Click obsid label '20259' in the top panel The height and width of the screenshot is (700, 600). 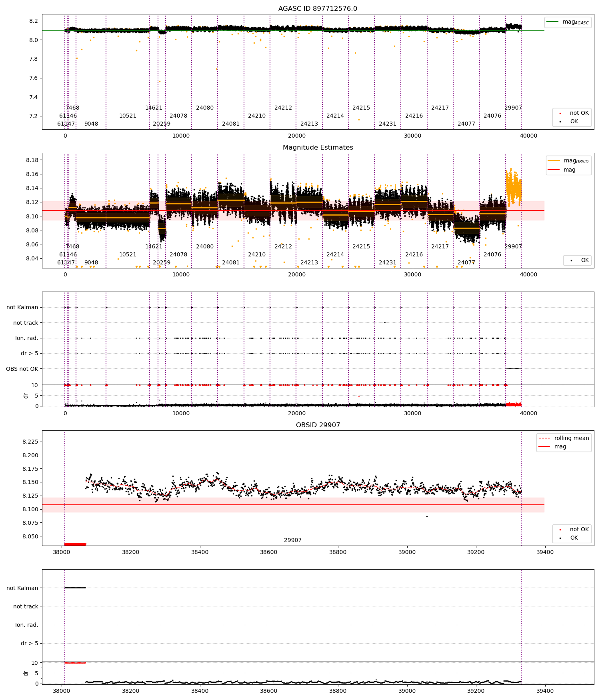(162, 124)
